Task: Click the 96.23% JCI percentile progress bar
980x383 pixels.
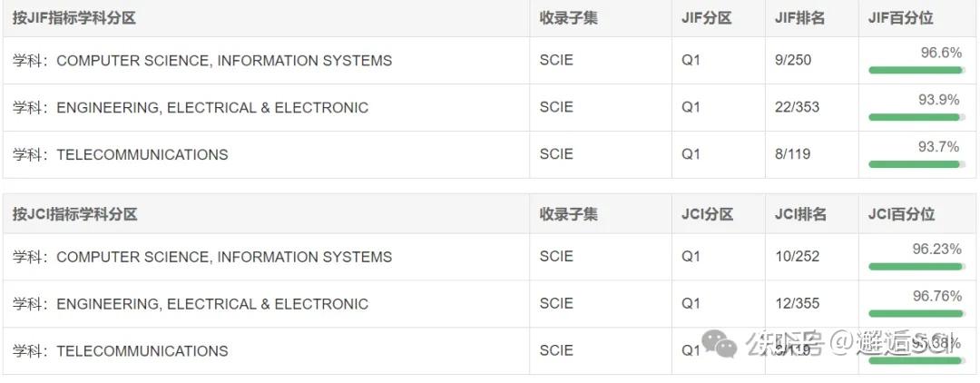Action: click(x=915, y=266)
